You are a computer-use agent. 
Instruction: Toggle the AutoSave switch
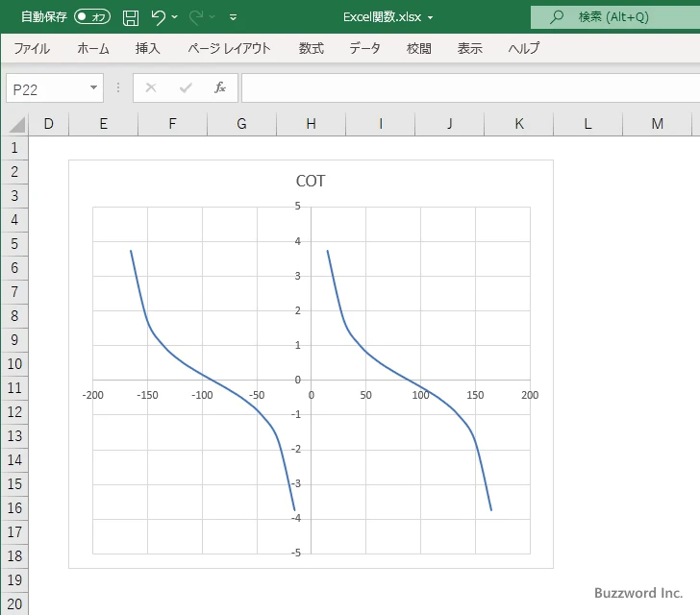click(92, 17)
